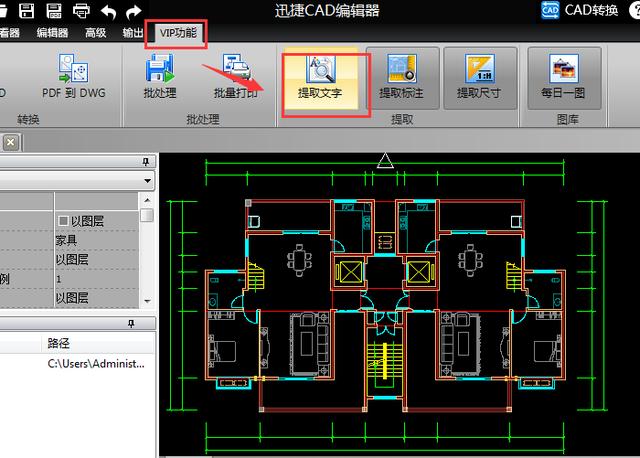This screenshot has height=458, width=640.
Task: Open the 每日一图 daily drawing gallery
Action: click(x=564, y=78)
